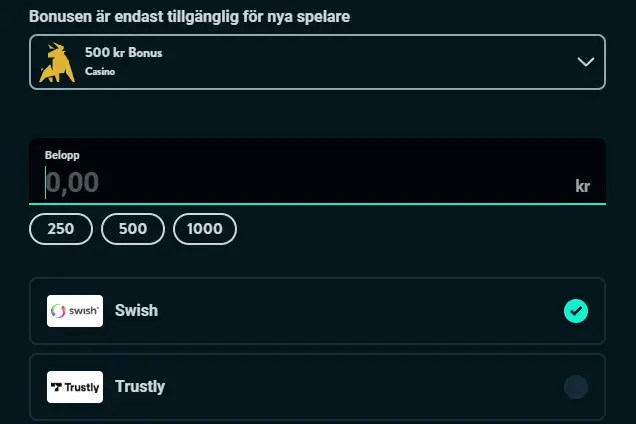
Task: Click the Belopp field label
Action: pyautogui.click(x=62, y=156)
